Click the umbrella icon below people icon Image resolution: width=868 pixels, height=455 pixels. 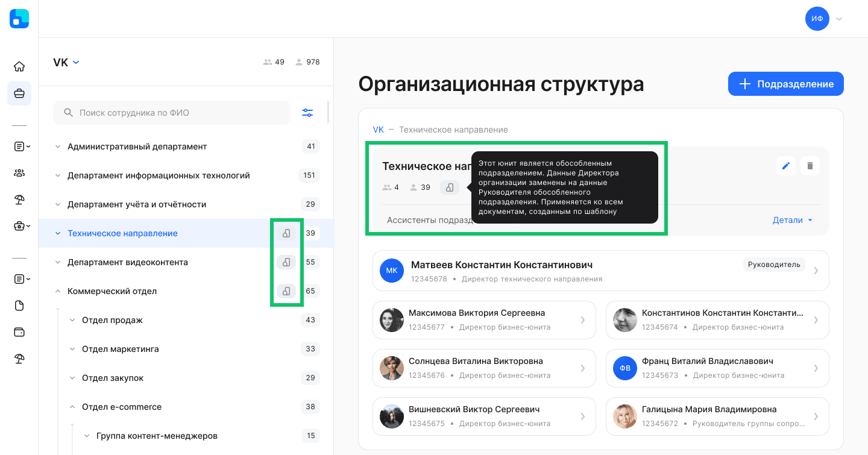coord(19,200)
